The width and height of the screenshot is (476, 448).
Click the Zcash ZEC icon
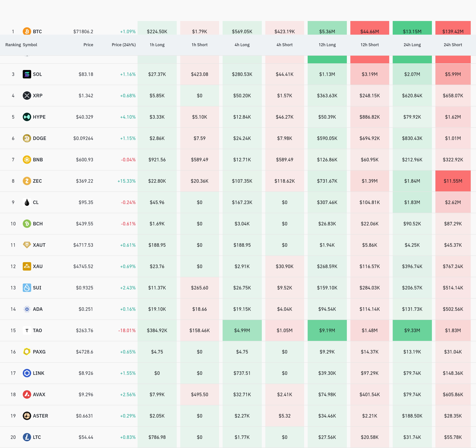(27, 181)
